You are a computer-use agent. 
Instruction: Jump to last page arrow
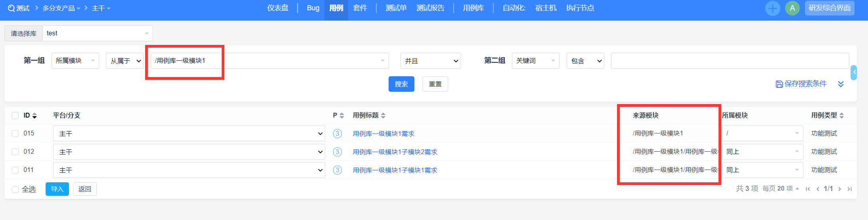[849, 189]
